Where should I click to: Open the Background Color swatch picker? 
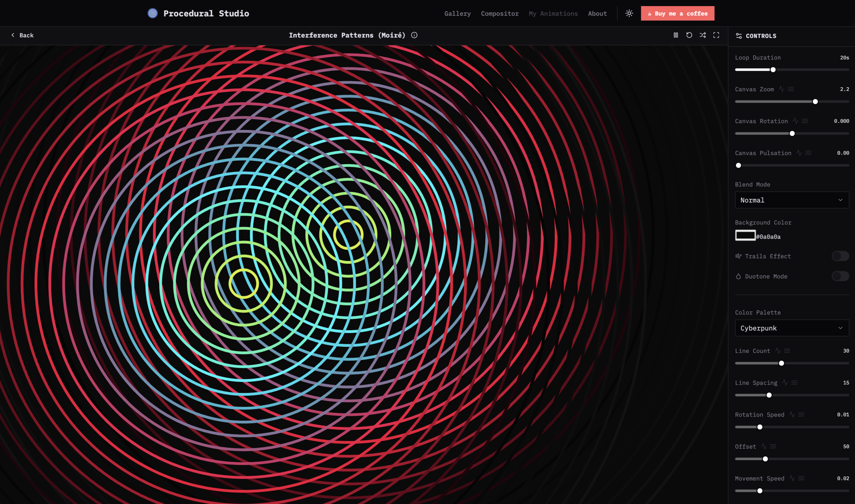tap(745, 235)
